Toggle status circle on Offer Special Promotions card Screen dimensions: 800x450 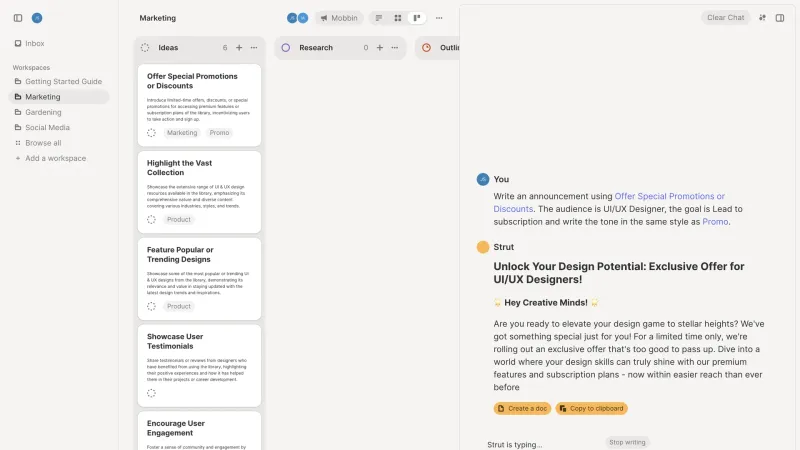(x=151, y=133)
